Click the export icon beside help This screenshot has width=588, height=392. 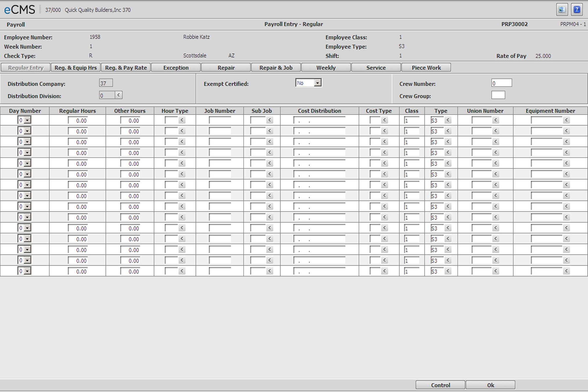(x=562, y=10)
